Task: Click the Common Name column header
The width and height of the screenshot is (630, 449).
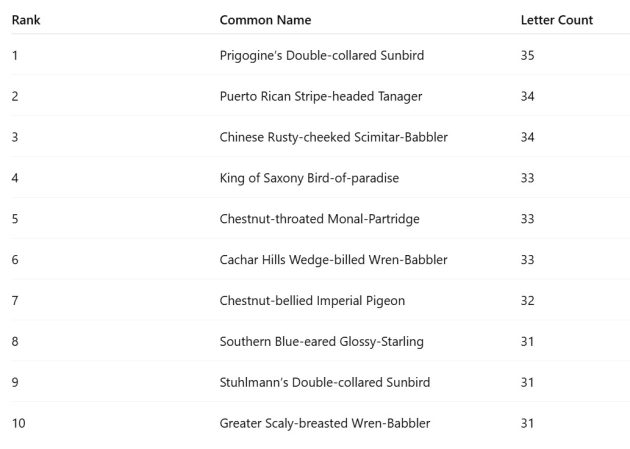Action: [265, 20]
